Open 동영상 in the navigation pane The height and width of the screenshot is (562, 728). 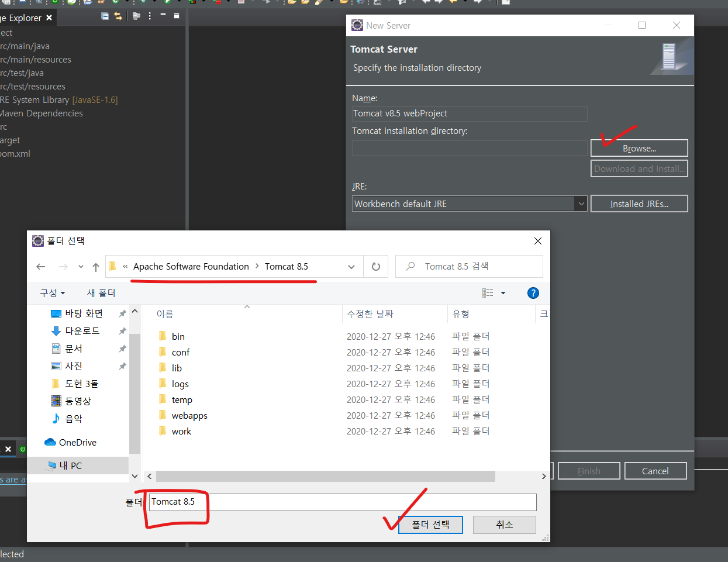78,401
